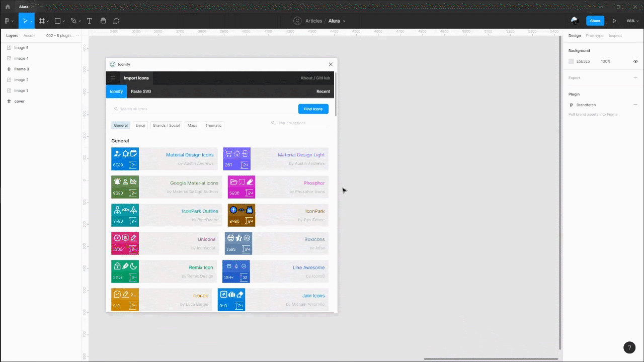Toggle background visibility eye icon
This screenshot has width=644, height=362.
pos(635,61)
